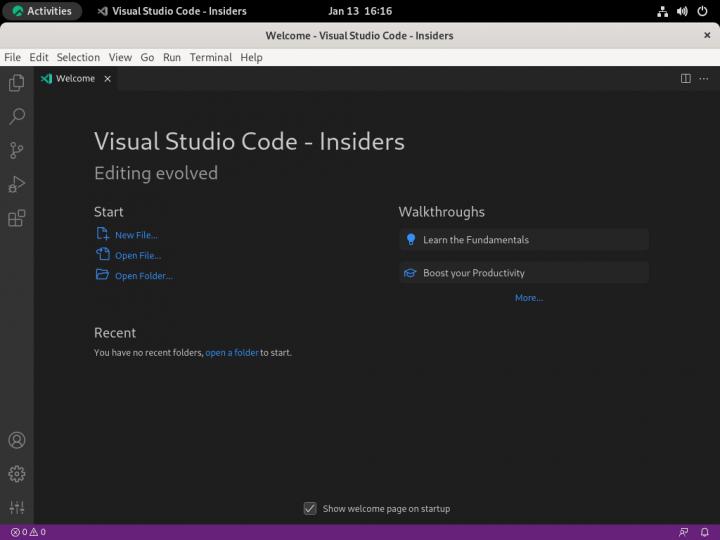Open Boost your Productivity walkthrough

tap(524, 273)
